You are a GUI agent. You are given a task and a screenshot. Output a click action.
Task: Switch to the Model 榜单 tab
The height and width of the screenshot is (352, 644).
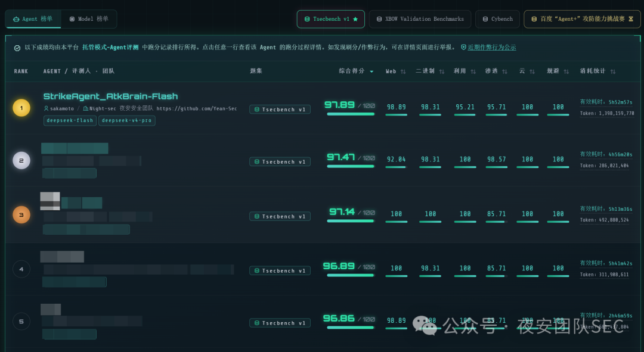tap(89, 19)
